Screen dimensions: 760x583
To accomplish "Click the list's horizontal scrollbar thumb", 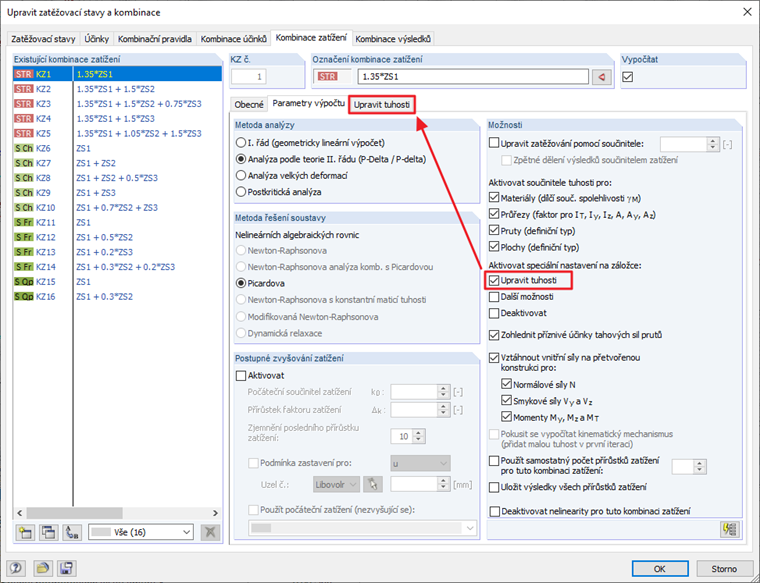I will click(74, 513).
